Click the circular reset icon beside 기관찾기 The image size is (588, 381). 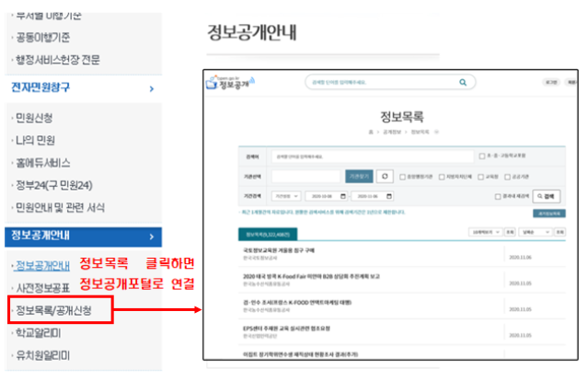[385, 177]
